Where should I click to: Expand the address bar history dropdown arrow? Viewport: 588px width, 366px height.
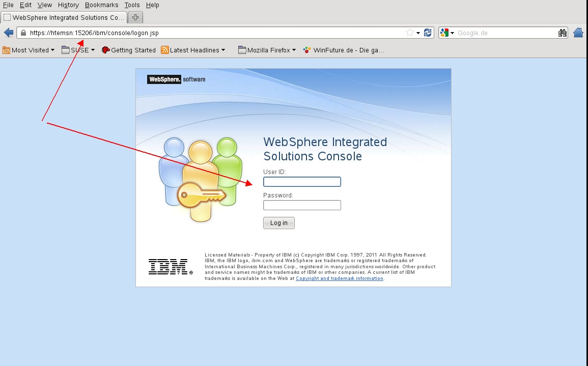coord(418,33)
